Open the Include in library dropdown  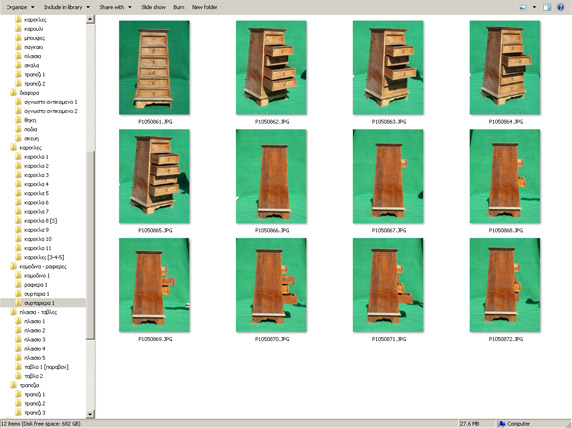click(x=67, y=7)
